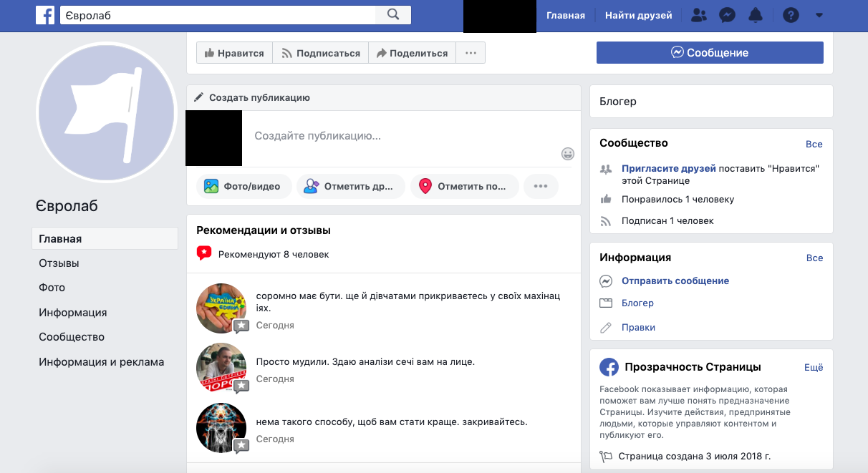Open friend requests icon in top bar
This screenshot has width=868, height=473.
(x=699, y=15)
